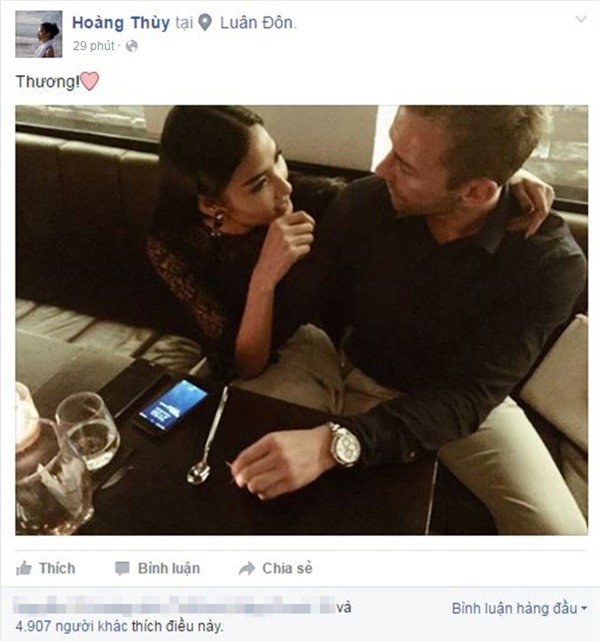
Task: Click the thumbs-up like icon
Action: (24, 568)
